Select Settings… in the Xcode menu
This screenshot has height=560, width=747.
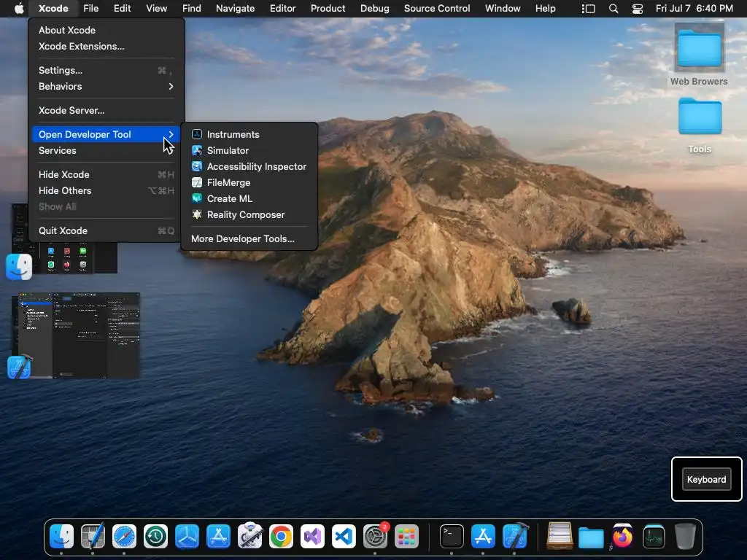tap(61, 70)
